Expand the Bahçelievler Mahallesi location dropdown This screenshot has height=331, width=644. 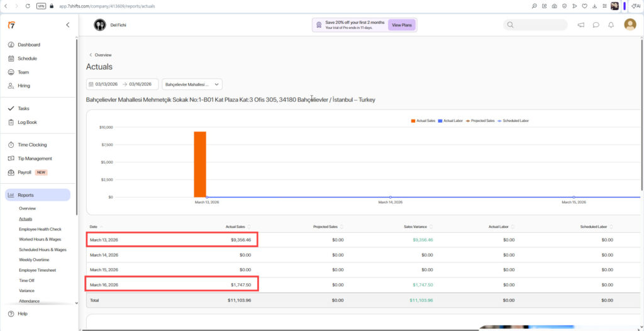(x=192, y=84)
